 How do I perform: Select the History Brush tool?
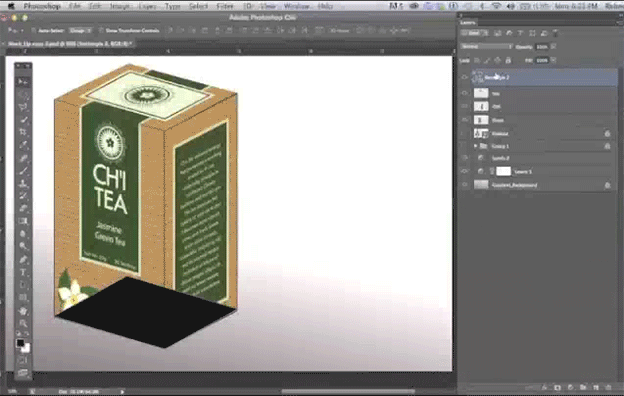(x=23, y=196)
